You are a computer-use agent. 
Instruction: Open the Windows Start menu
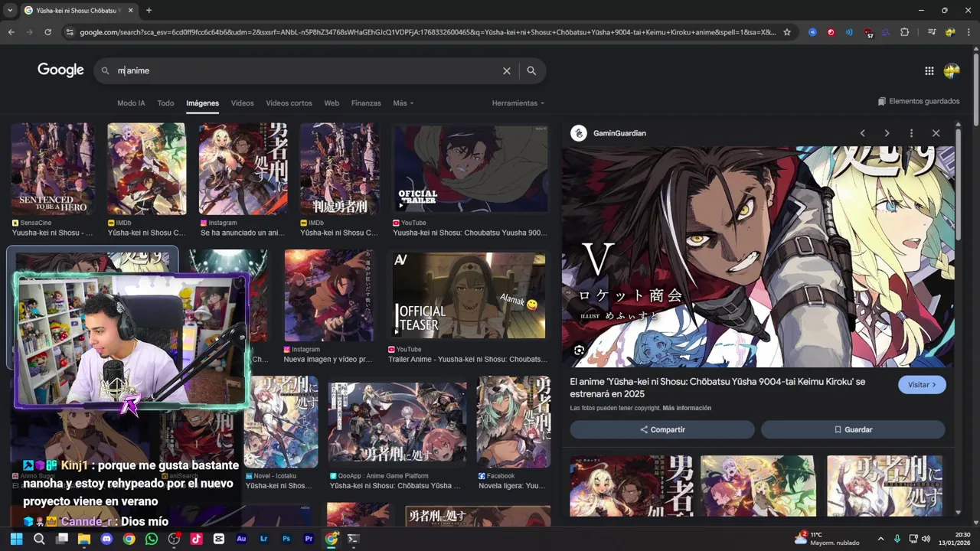[16, 539]
